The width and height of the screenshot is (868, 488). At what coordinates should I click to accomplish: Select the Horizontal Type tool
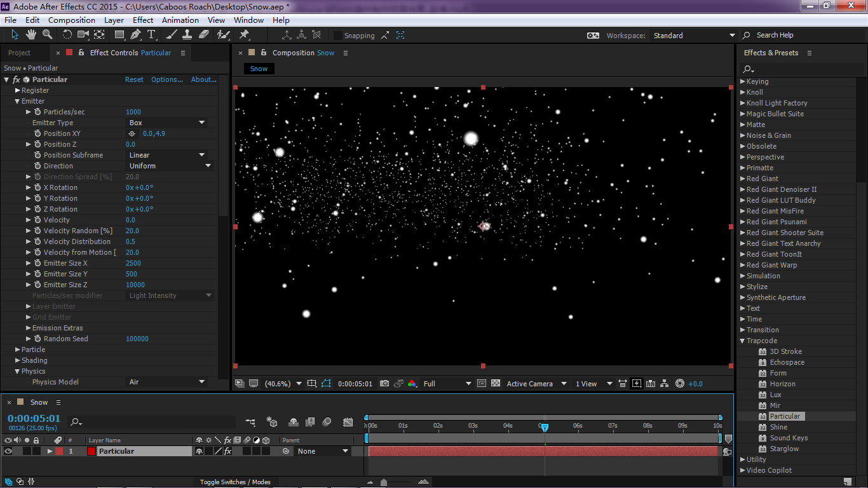point(151,35)
